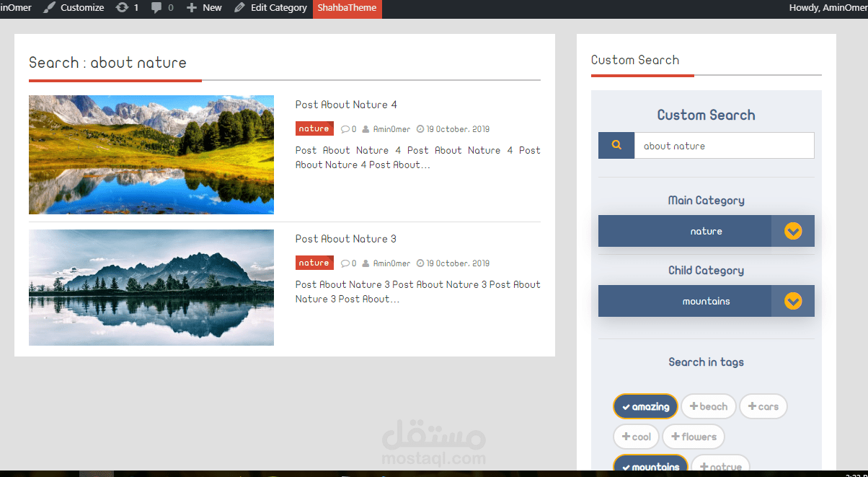Viewport: 868px width, 477px height.
Task: Click the magnifier search button in Custom Search
Action: point(616,145)
